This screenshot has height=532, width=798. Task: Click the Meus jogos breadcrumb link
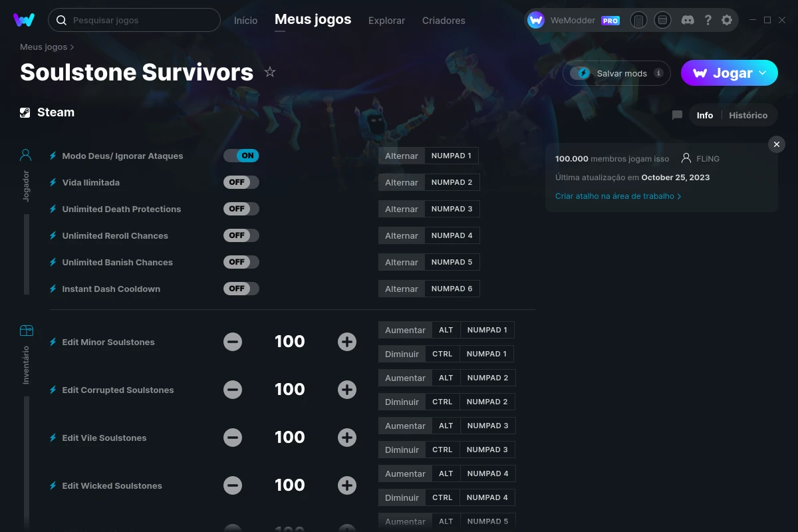(44, 47)
